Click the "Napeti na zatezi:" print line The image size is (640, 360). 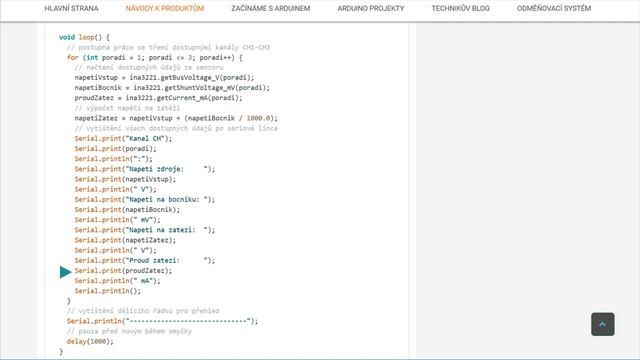pos(144,230)
